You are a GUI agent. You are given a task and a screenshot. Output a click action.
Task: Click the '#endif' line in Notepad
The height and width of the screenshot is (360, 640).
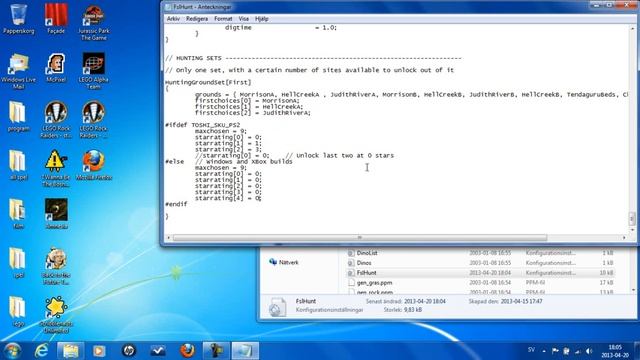click(176, 204)
